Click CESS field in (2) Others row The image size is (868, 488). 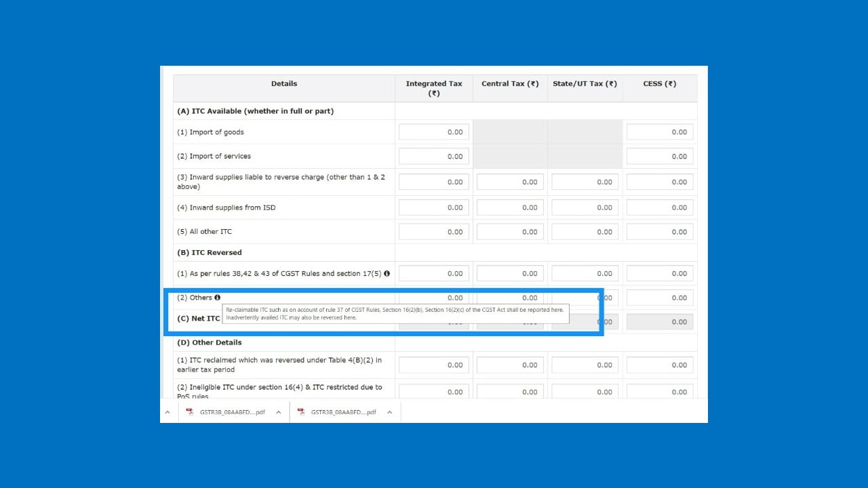click(659, 298)
